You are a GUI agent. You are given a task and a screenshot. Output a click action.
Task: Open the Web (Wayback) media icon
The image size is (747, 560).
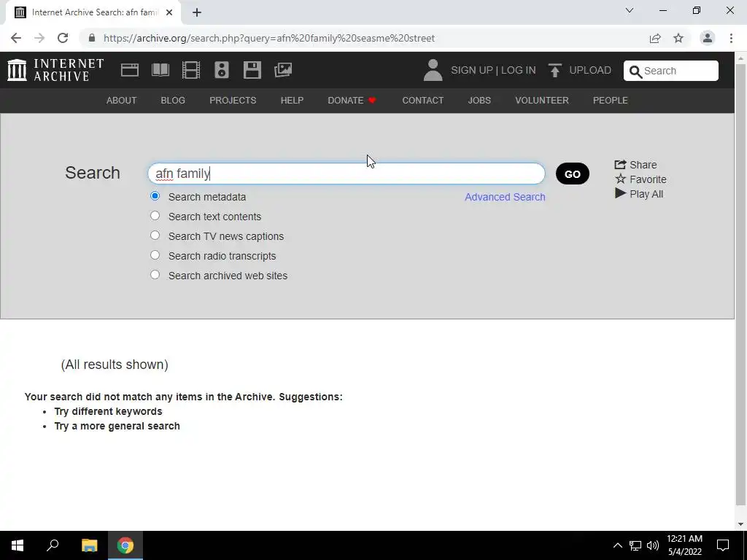tap(130, 70)
